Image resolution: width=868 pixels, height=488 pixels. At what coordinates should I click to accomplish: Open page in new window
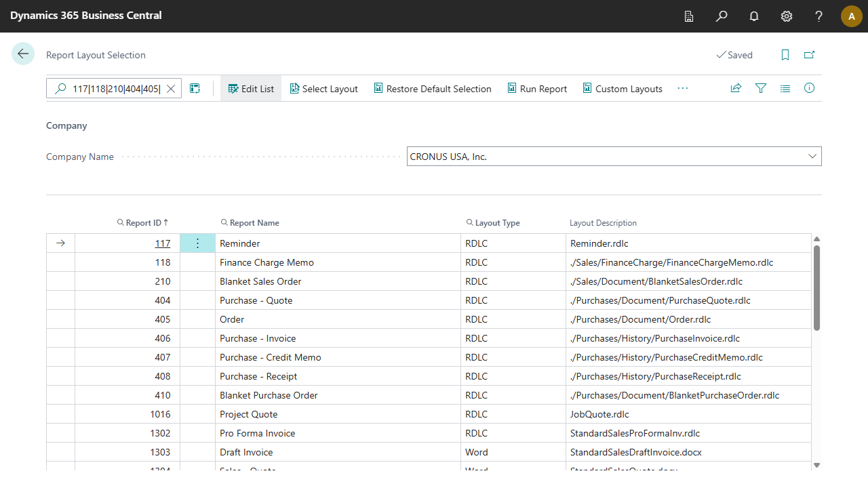(809, 55)
